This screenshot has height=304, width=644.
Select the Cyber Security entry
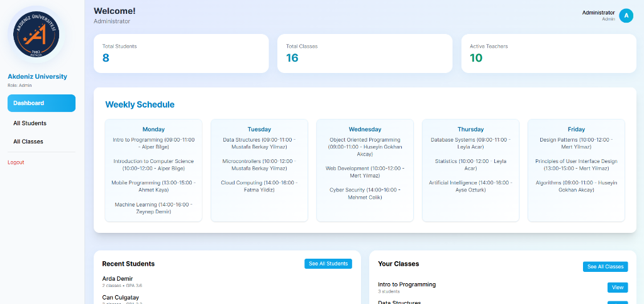pyautogui.click(x=365, y=193)
